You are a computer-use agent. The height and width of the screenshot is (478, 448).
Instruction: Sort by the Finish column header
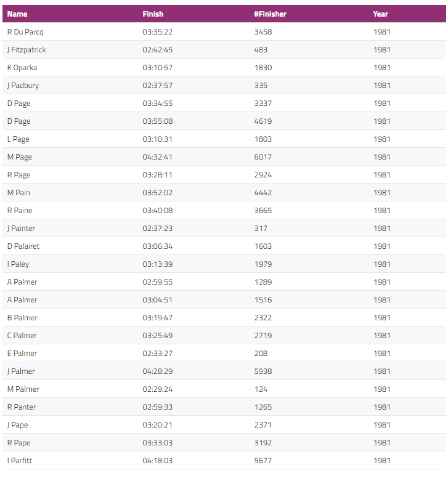click(x=153, y=14)
